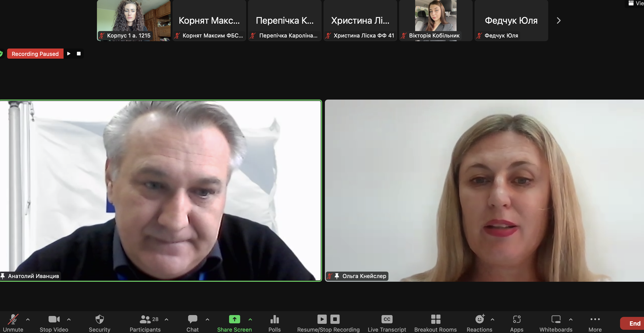Click muted mic icon on Вікторія Кобільник tile
Screen dimensions: 644x333
pos(403,36)
